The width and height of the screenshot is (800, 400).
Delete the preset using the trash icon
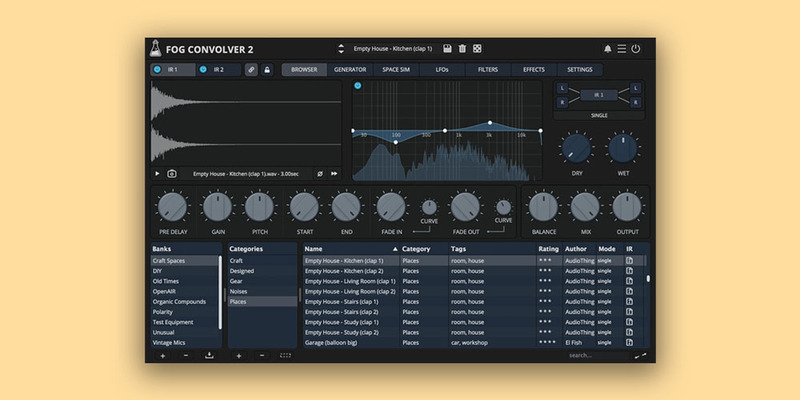tap(462, 48)
